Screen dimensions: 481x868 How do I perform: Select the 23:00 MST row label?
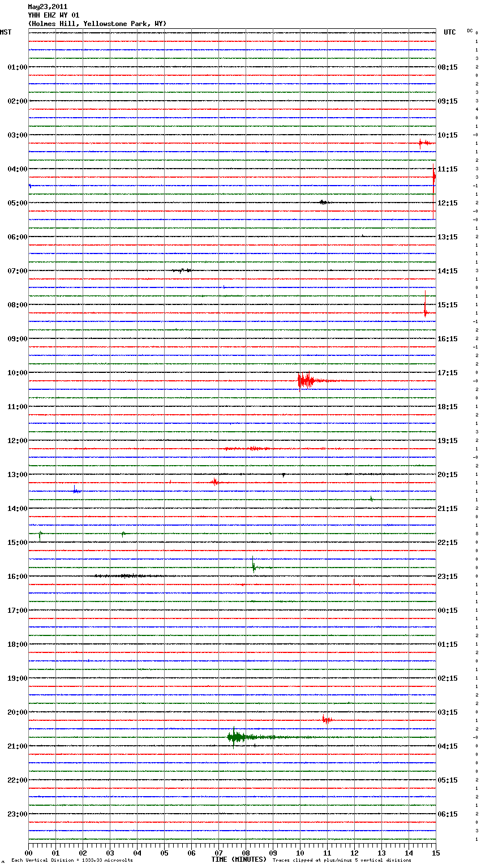(18, 814)
